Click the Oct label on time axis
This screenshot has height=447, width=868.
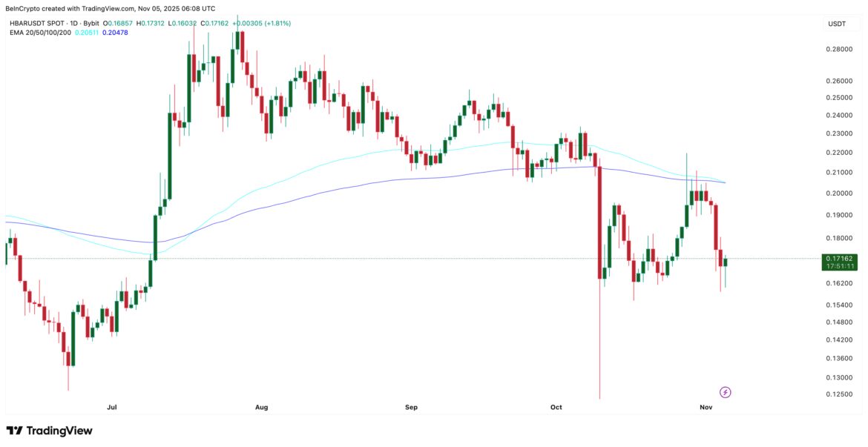coord(557,407)
